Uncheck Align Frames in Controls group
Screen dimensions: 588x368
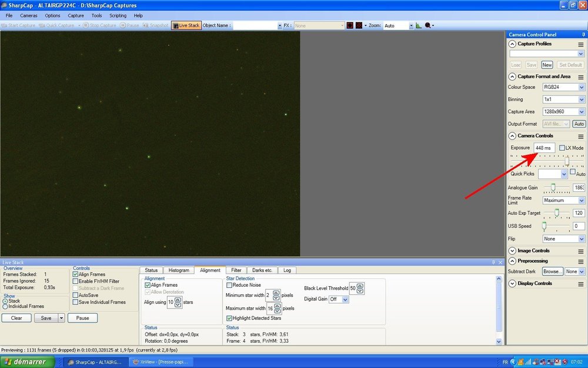(x=75, y=274)
